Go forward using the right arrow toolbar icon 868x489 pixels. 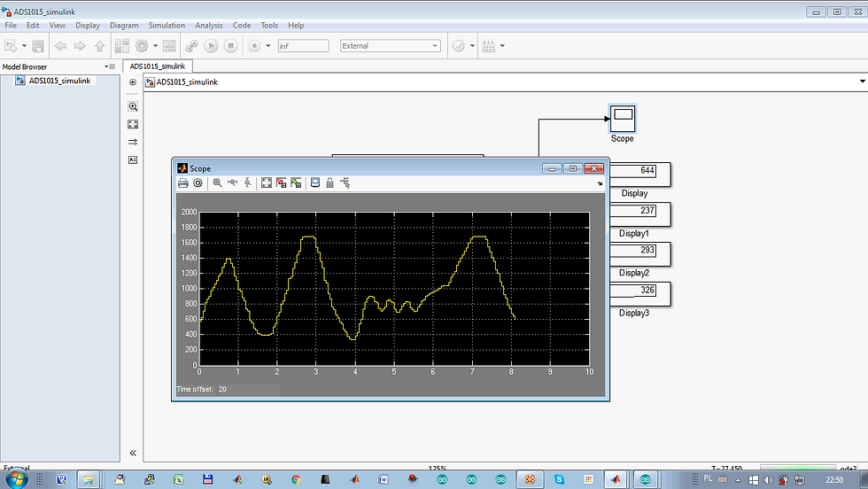pos(80,46)
